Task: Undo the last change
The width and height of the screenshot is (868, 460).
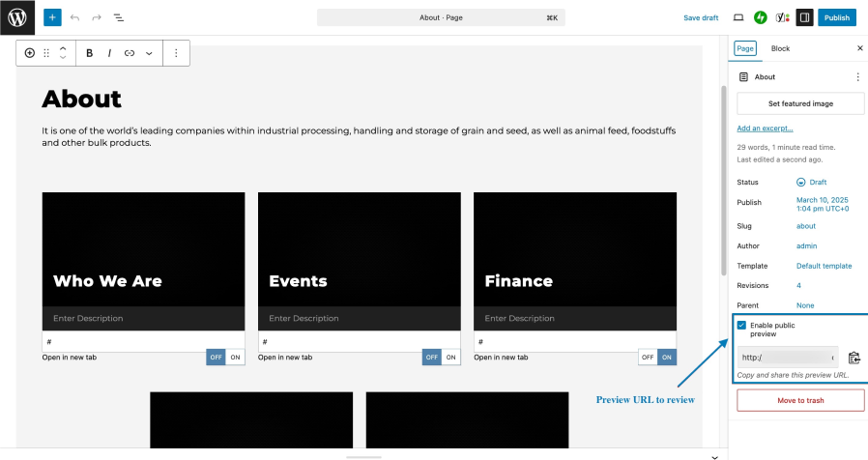Action: (74, 17)
